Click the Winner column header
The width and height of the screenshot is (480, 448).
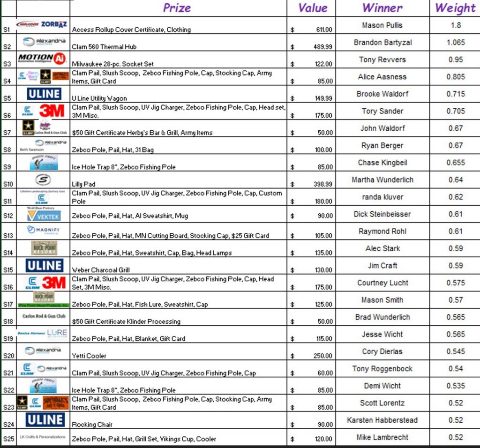tap(382, 7)
